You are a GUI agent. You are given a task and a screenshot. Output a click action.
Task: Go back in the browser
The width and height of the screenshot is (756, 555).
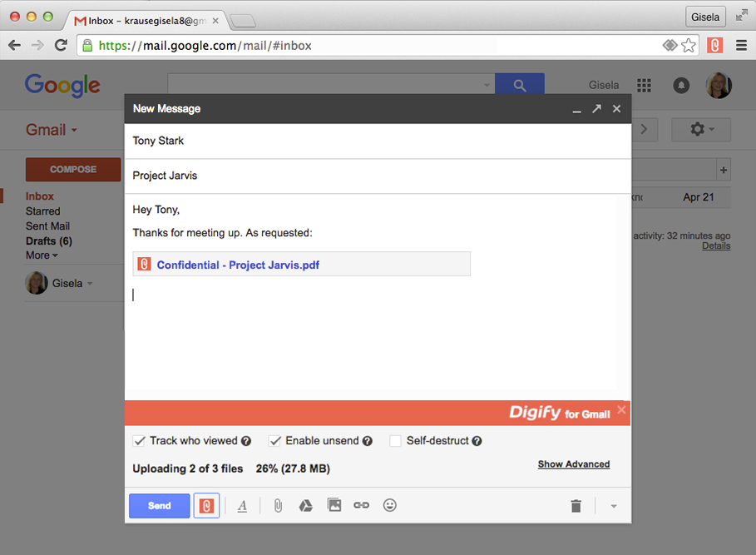[14, 45]
